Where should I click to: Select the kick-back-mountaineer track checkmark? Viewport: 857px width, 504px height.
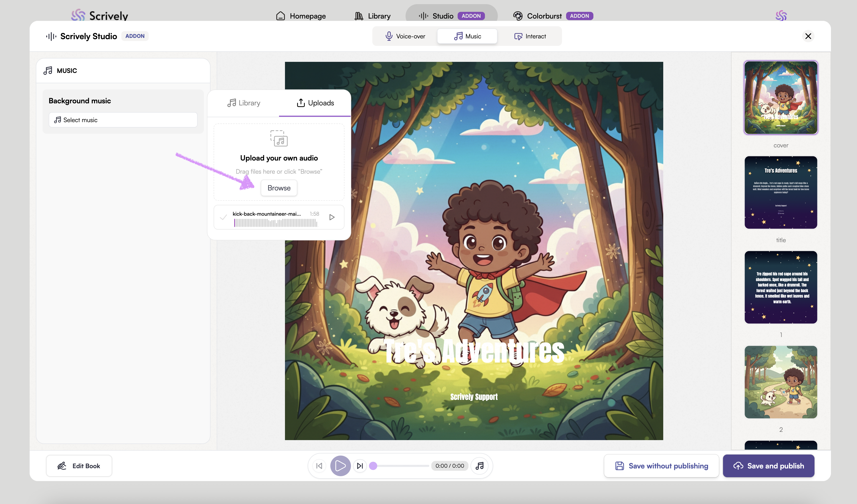223,217
